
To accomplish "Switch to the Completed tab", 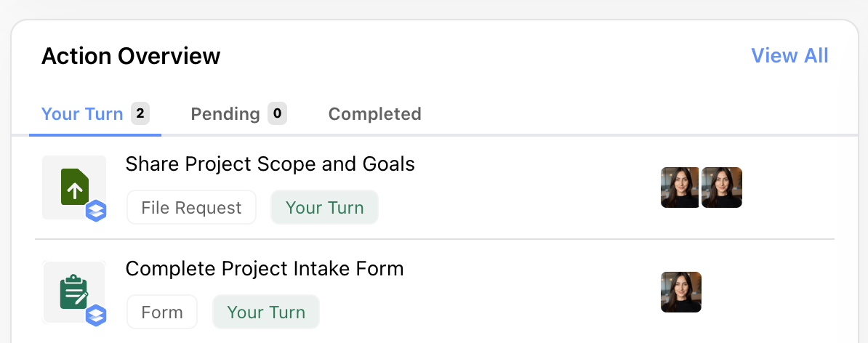I will [x=375, y=114].
